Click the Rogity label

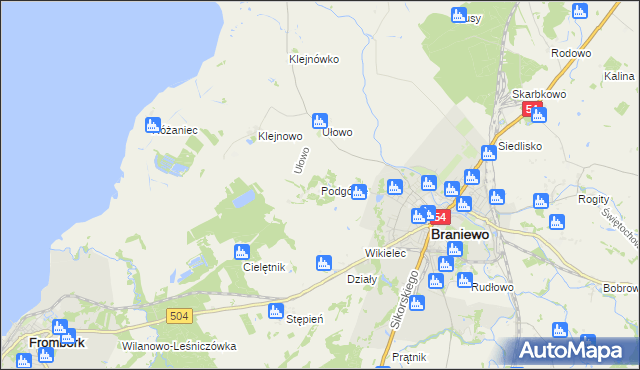tap(593, 199)
